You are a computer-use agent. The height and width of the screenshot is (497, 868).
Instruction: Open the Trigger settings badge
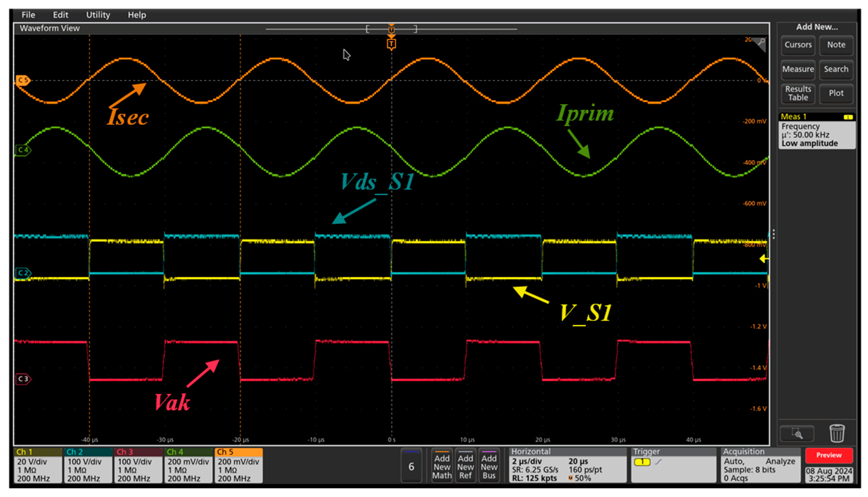[673, 466]
